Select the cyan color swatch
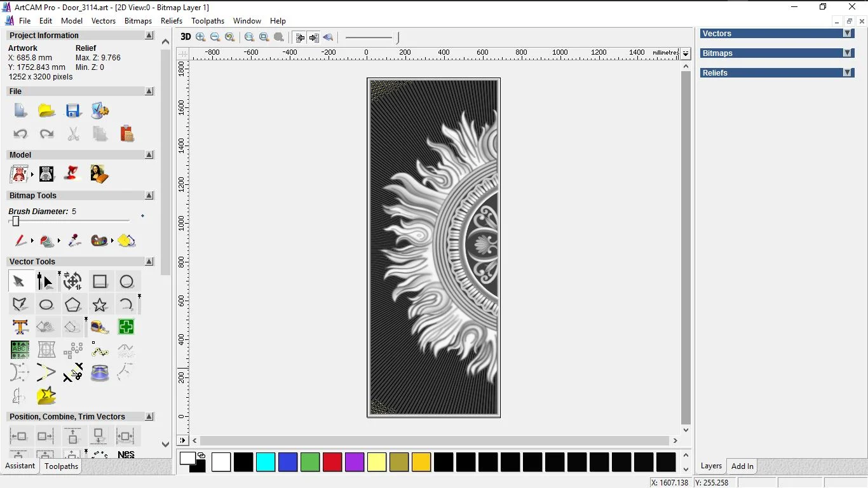This screenshot has width=868, height=488. 266,462
